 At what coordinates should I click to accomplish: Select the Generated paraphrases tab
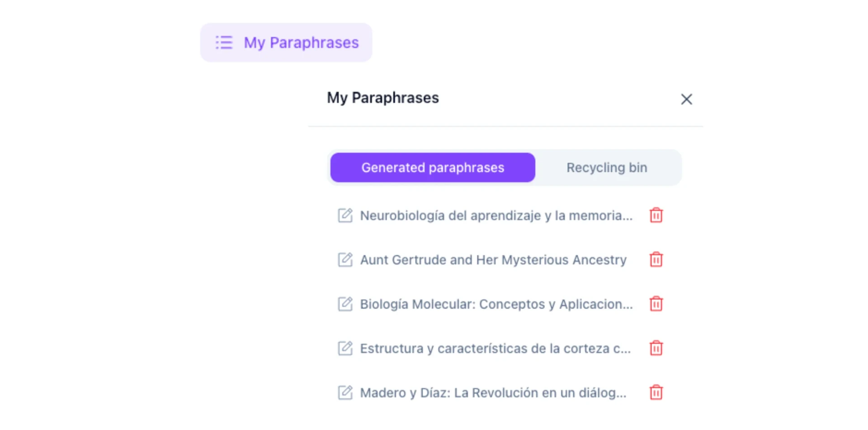click(x=432, y=167)
